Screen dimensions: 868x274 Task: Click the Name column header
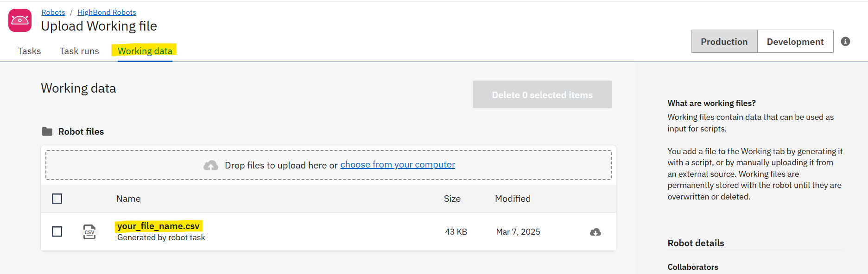128,199
